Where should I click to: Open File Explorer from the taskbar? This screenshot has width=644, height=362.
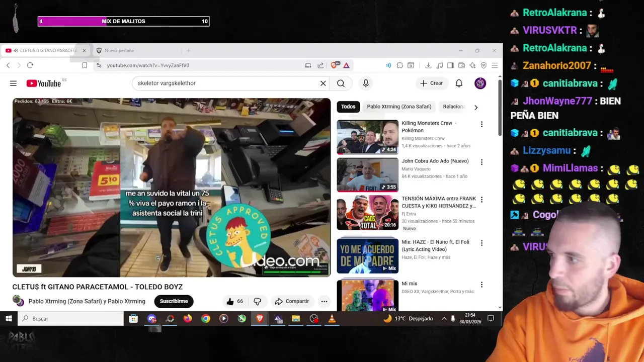pyautogui.click(x=296, y=318)
